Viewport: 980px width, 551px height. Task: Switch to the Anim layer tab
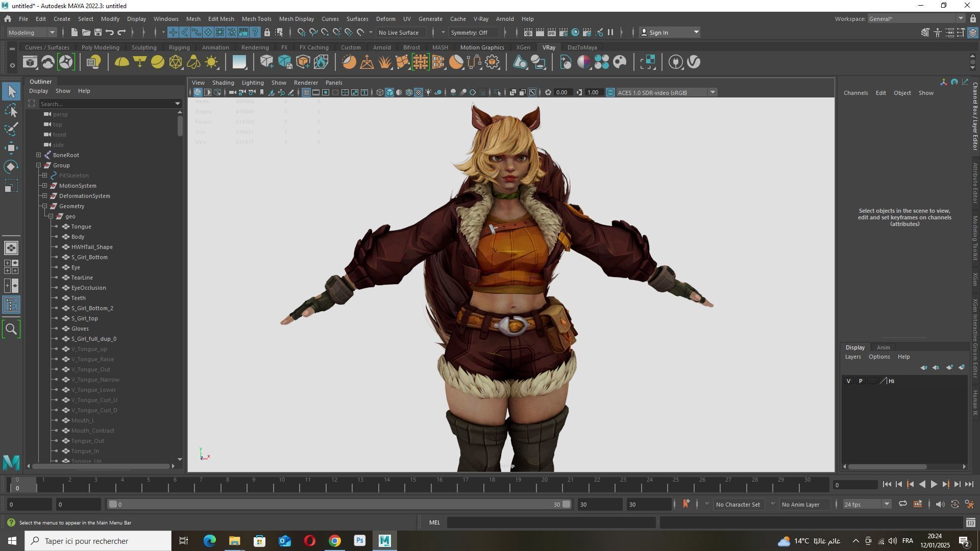click(883, 347)
